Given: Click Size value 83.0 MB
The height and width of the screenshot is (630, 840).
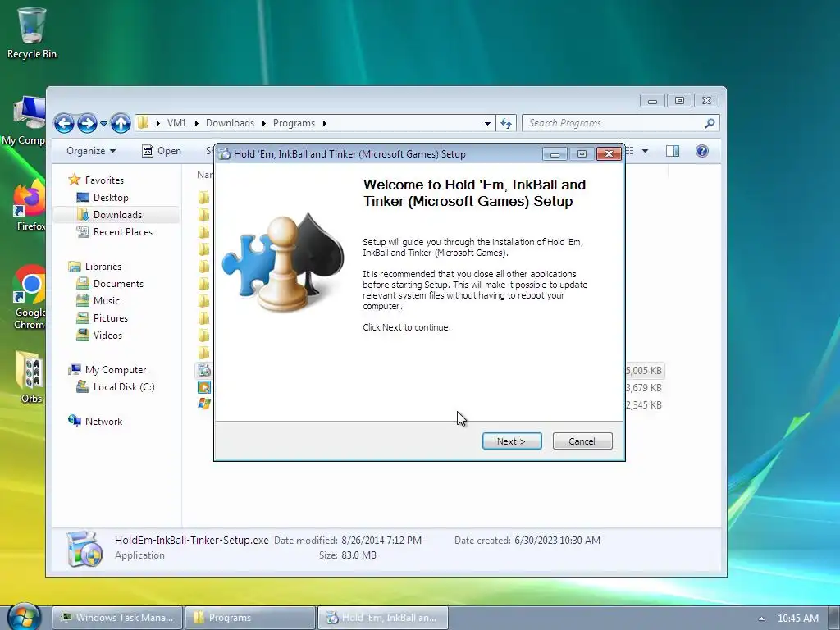Looking at the screenshot, I should point(359,555).
